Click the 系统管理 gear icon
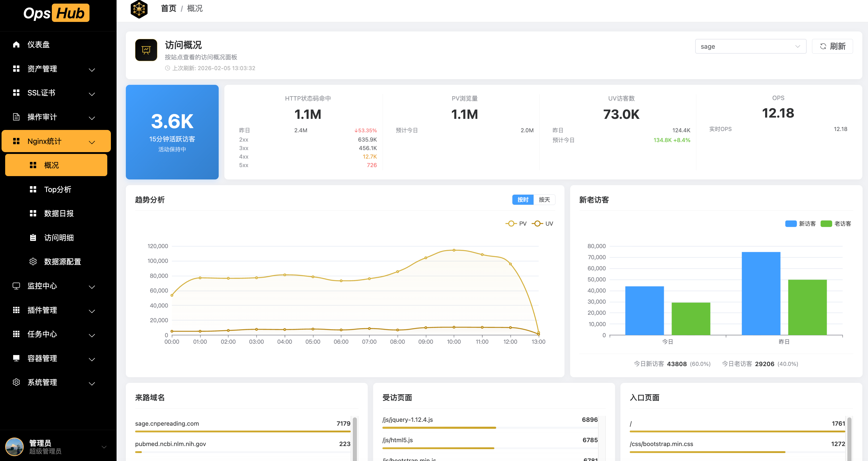The width and height of the screenshot is (868, 461). (x=16, y=382)
